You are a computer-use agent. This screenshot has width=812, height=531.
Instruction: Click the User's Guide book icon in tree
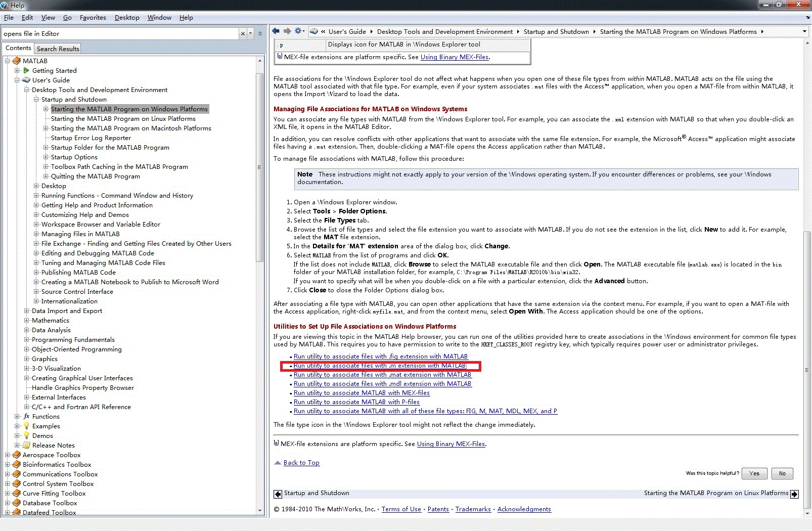click(26, 80)
